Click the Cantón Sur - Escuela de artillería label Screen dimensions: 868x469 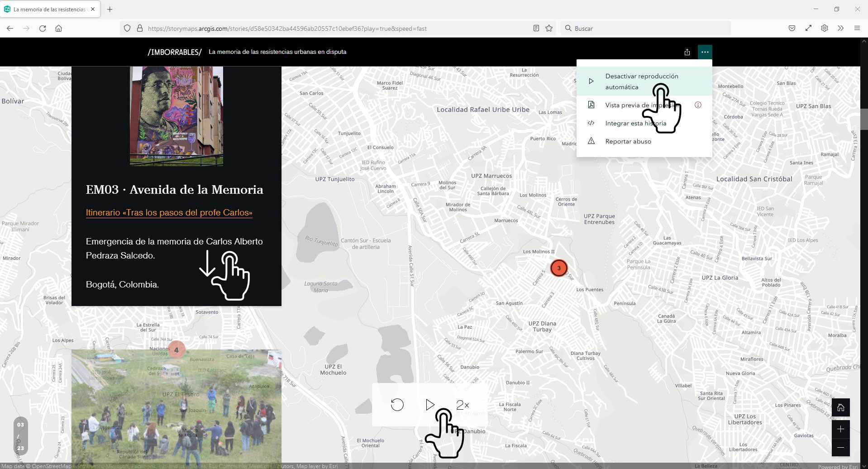point(366,244)
